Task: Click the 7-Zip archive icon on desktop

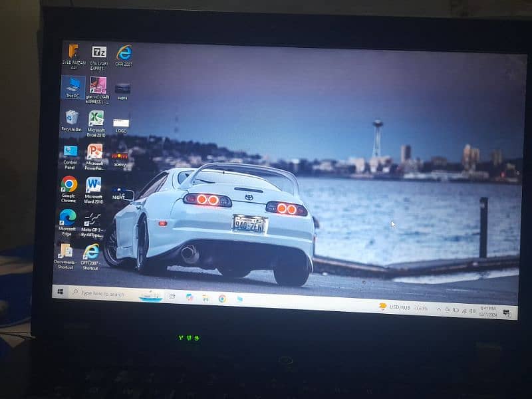Action: coord(99,53)
